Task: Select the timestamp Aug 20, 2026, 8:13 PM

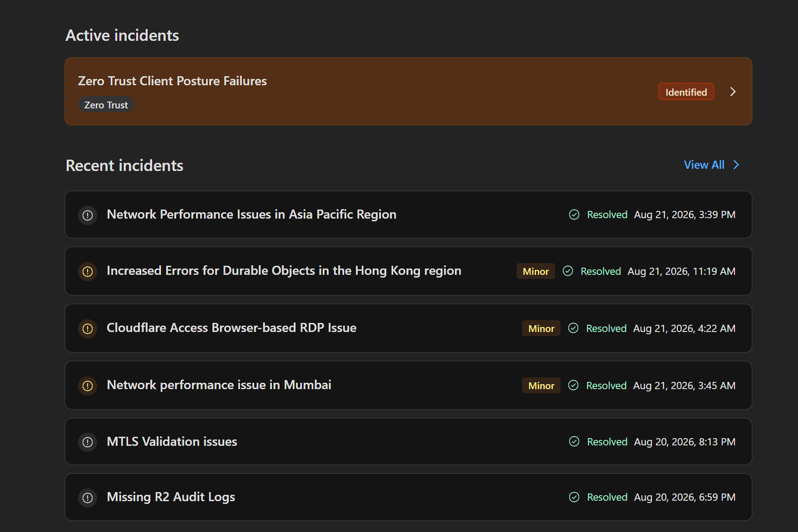Action: 685,442
